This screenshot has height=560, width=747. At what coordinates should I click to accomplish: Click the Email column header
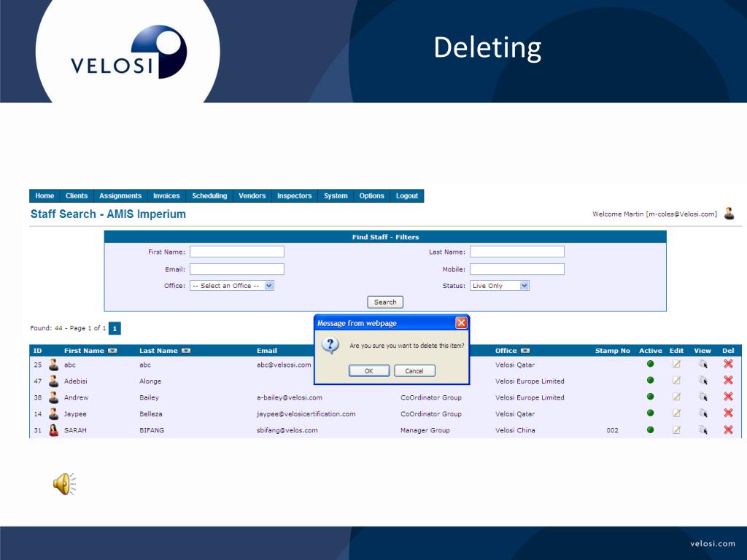coord(267,351)
